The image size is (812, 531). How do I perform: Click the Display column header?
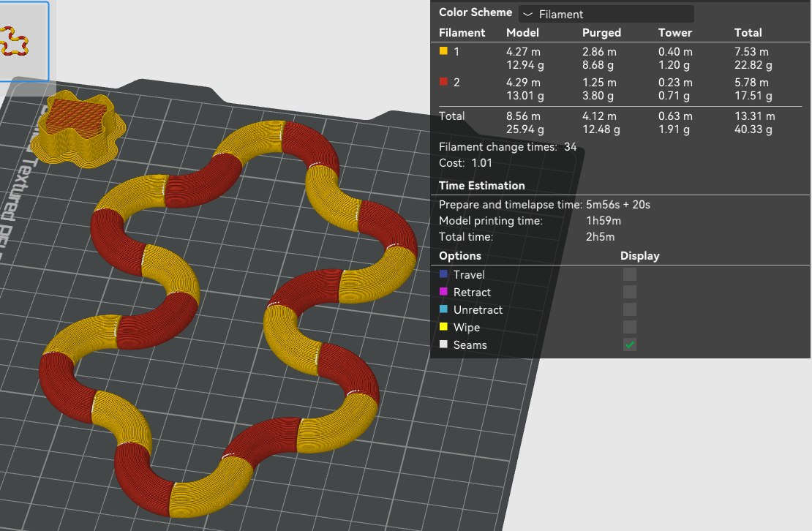pos(639,256)
